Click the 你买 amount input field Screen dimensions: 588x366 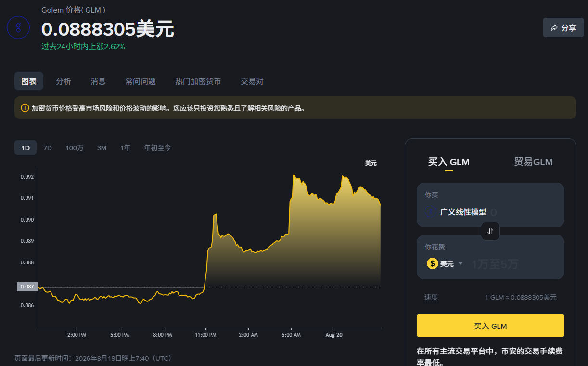point(490,205)
